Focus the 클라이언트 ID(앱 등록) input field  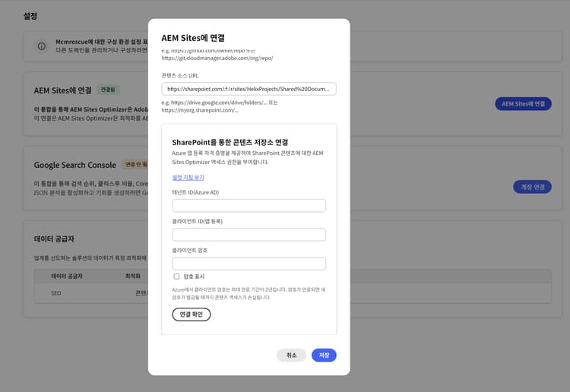point(249,235)
